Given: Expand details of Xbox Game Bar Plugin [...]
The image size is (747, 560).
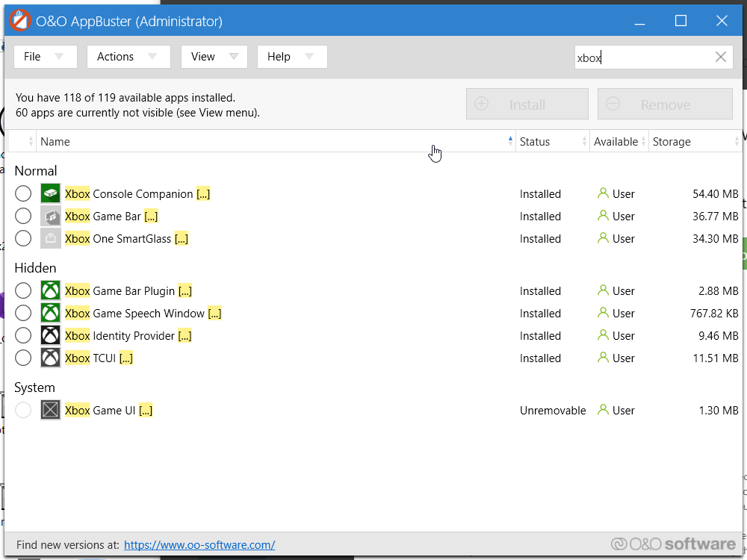Looking at the screenshot, I should (x=185, y=291).
